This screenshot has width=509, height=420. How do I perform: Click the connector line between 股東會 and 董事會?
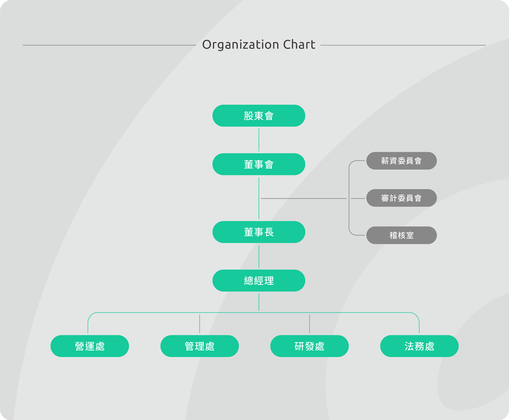tap(259, 140)
